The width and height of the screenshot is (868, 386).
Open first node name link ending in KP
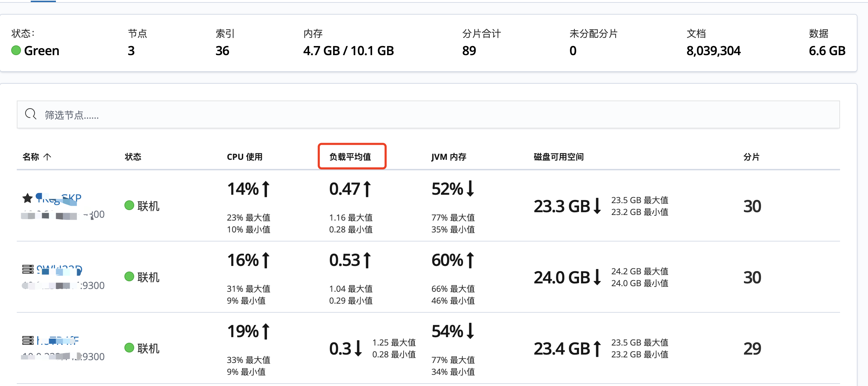coord(59,198)
